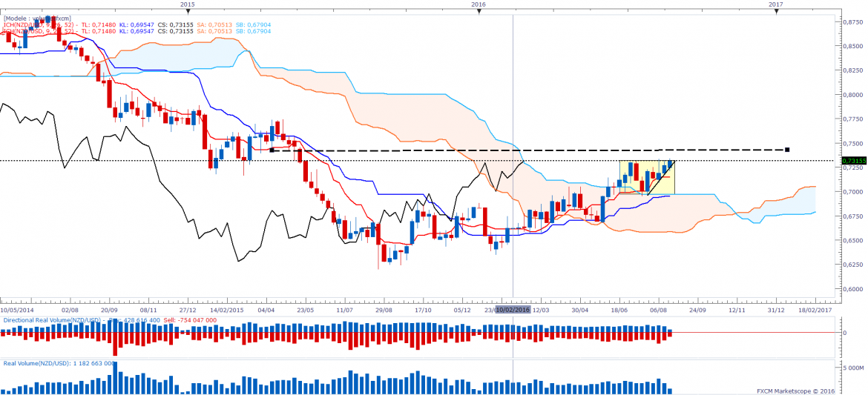Click the 23/05 date label

coord(306,311)
